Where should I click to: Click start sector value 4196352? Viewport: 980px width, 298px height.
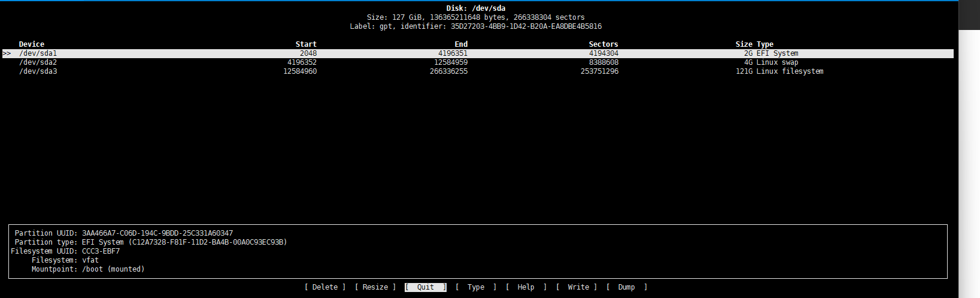pyautogui.click(x=302, y=62)
